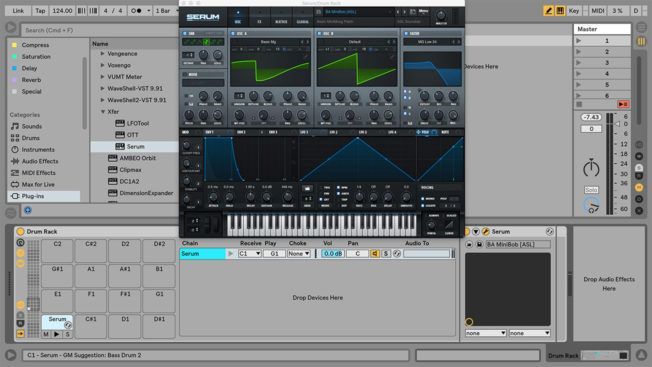Open the Serum device X-axis none dropdown
The height and width of the screenshot is (367, 652).
[x=485, y=333]
